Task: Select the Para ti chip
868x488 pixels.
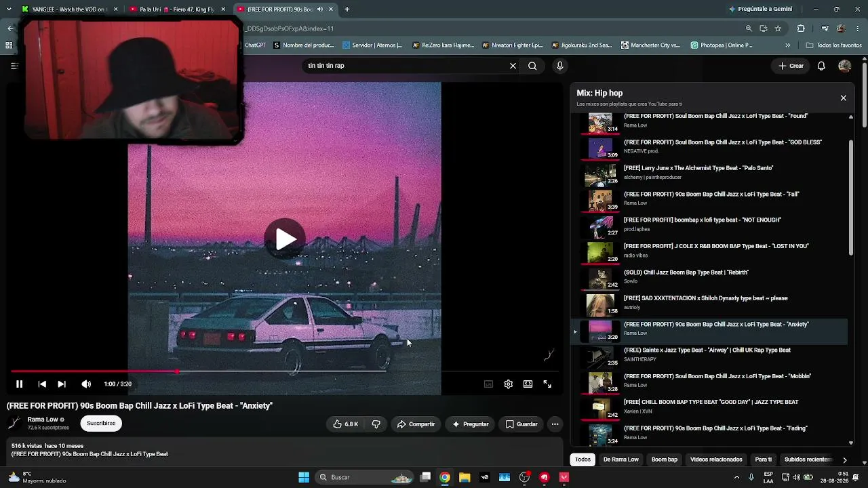Action: point(764,460)
